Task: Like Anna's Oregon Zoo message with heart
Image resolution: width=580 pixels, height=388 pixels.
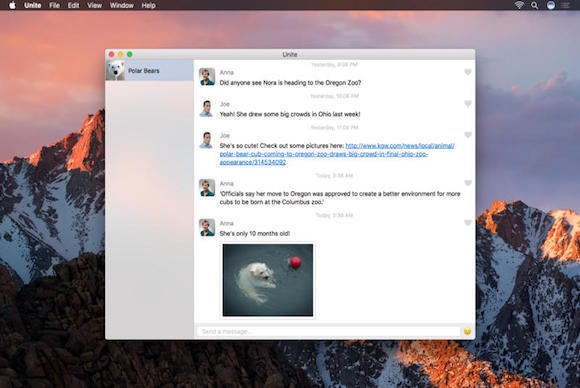Action: tap(468, 72)
